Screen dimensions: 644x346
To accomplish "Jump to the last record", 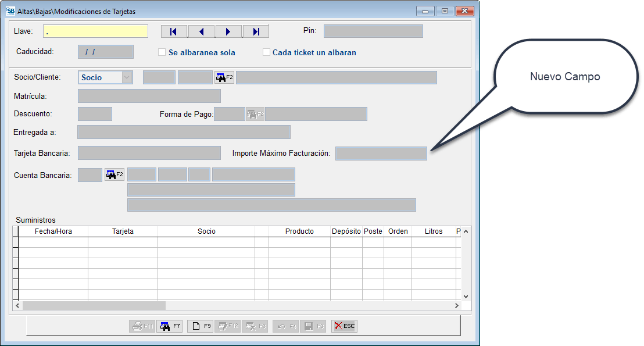I will tap(256, 31).
